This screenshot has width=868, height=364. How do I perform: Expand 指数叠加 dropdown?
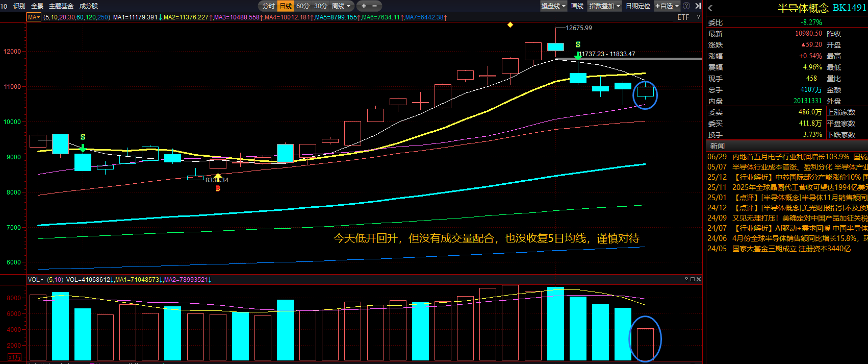tap(605, 6)
